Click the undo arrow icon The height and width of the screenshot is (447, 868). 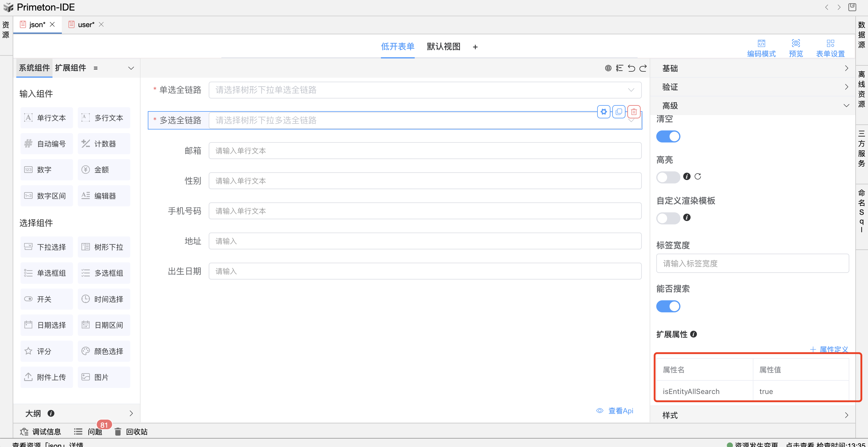click(x=631, y=68)
